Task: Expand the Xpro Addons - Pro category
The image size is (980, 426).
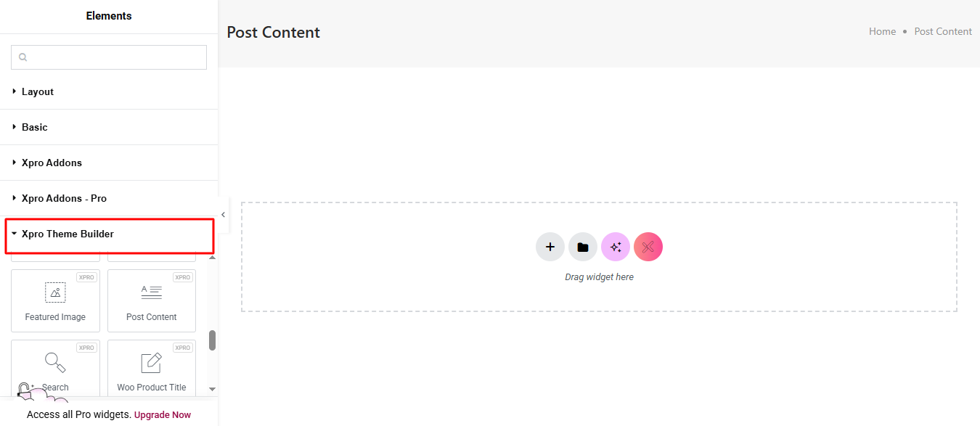Action: click(x=64, y=199)
